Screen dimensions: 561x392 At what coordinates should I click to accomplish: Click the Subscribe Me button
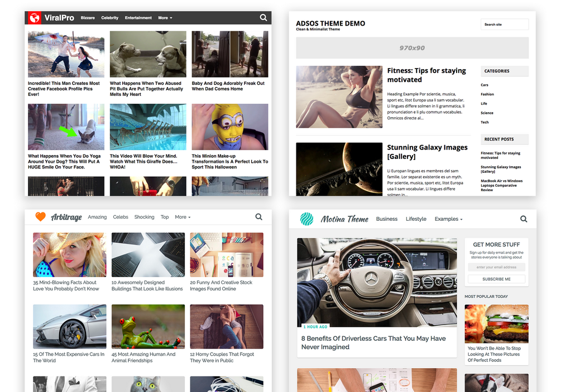(496, 279)
